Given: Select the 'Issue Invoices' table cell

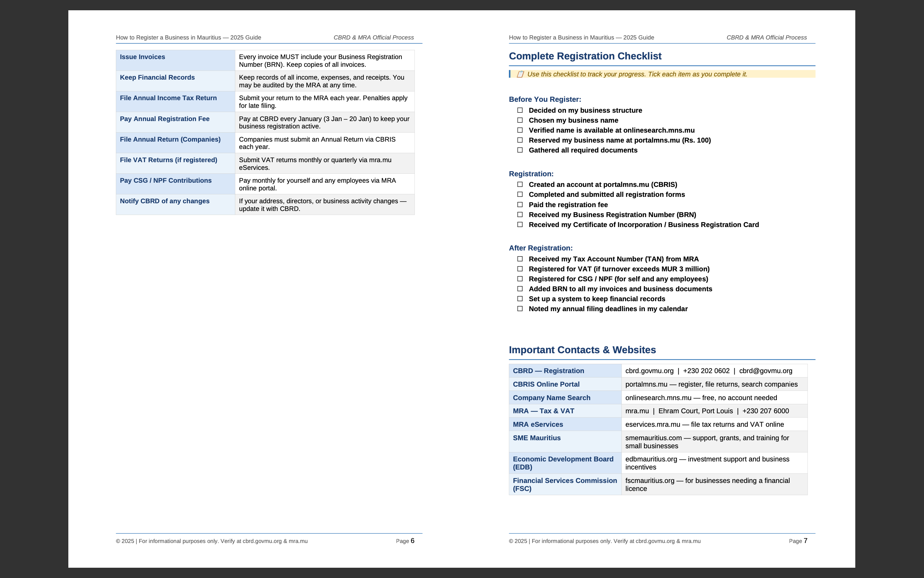Looking at the screenshot, I should click(x=175, y=60).
